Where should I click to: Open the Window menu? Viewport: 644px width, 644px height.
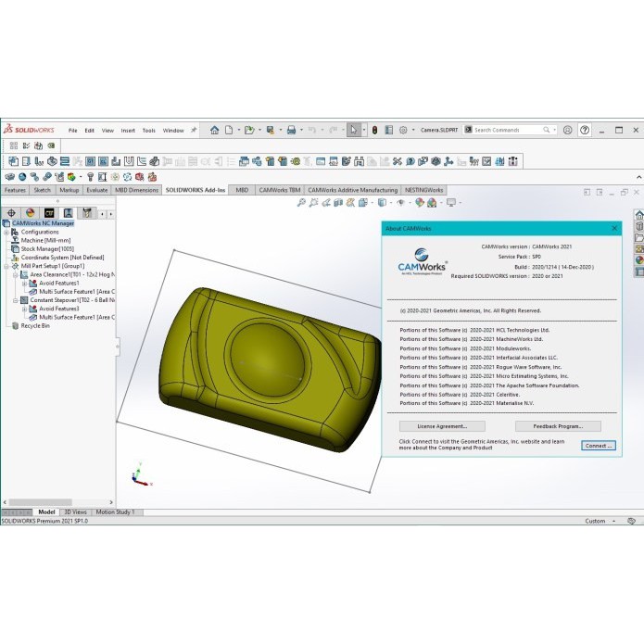pos(173,131)
